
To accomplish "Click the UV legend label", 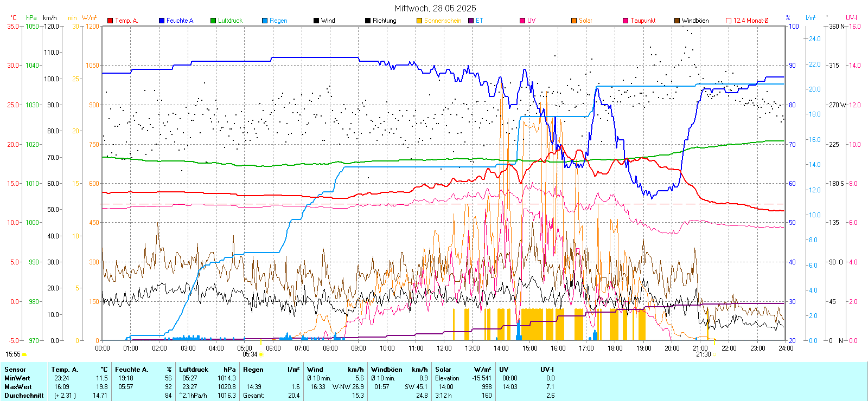I will [531, 21].
